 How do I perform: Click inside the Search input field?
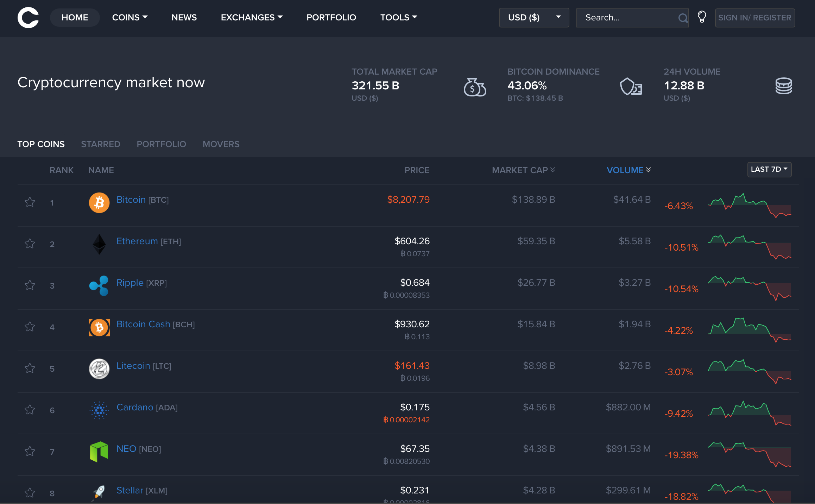(x=626, y=17)
